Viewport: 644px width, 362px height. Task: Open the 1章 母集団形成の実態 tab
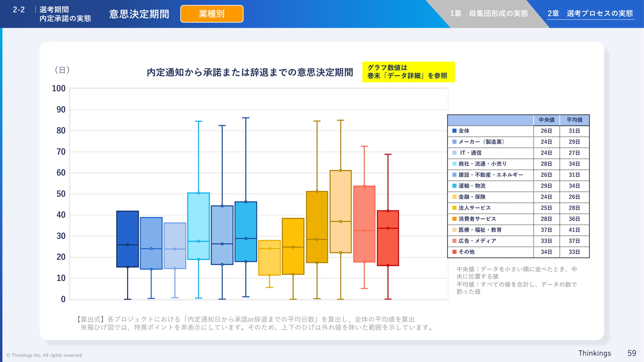click(x=489, y=13)
